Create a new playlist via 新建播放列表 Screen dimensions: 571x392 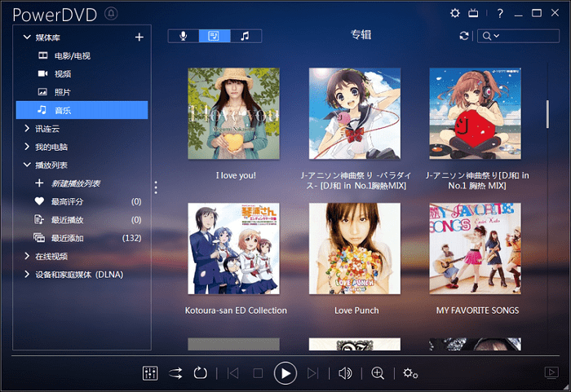point(76,183)
